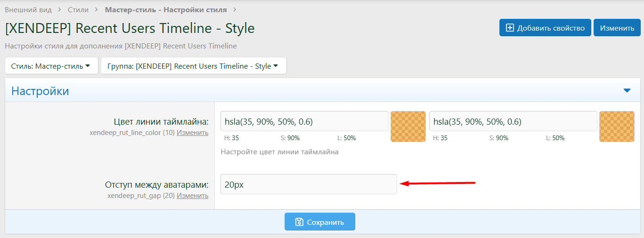644x238 pixels.
Task: Click Изменить link under xendeep_rut_line_color
Action: 192,133
